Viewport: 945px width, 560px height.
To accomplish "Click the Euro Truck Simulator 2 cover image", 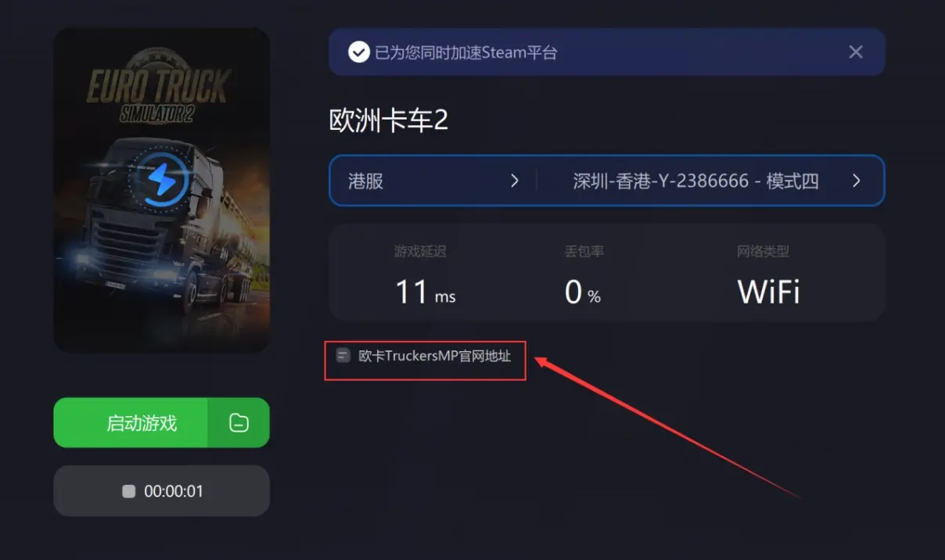I will [x=161, y=190].
